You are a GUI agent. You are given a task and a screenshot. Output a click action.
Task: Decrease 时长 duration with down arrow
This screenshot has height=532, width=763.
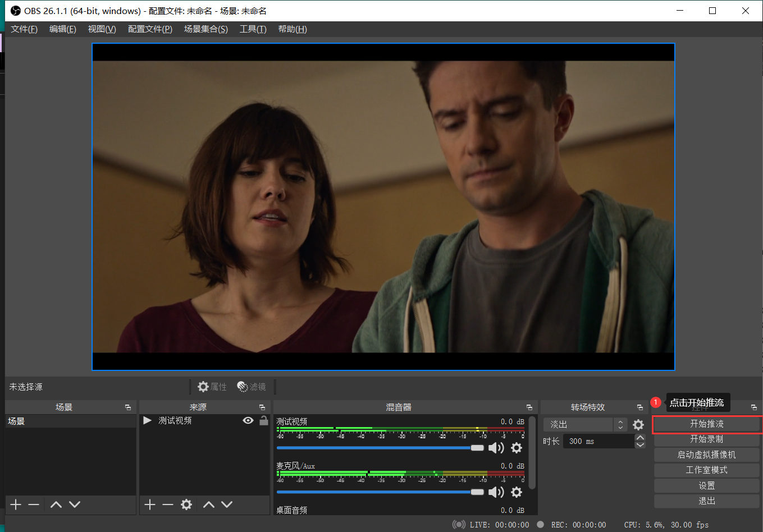pyautogui.click(x=640, y=445)
